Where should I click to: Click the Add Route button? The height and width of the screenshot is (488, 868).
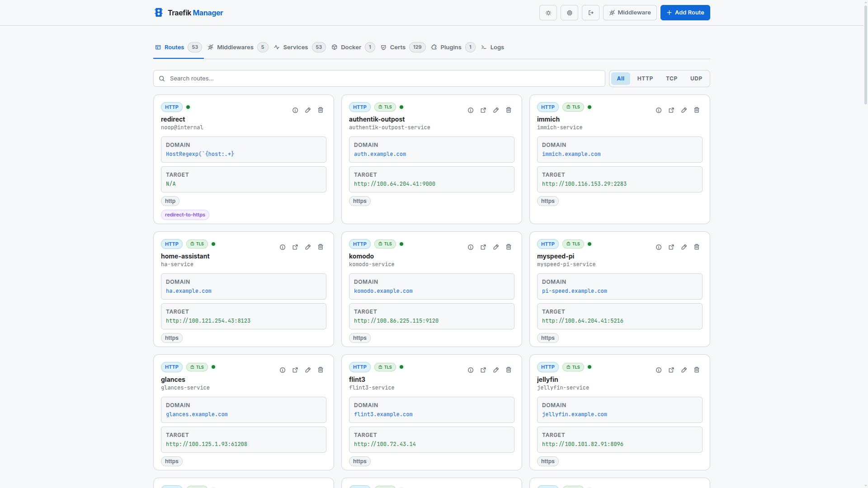tap(685, 13)
